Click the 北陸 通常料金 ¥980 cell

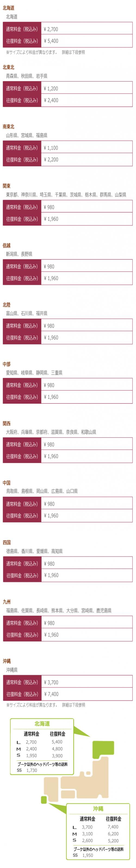pos(87,326)
